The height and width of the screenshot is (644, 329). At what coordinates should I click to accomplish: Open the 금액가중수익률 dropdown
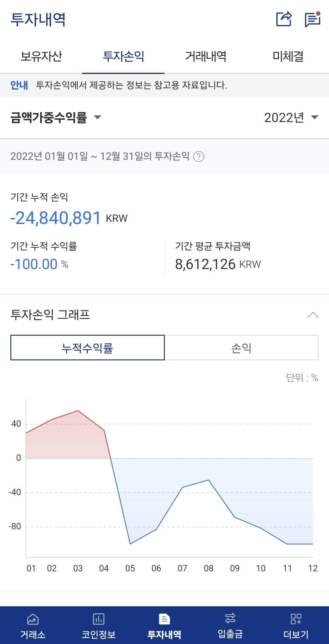[56, 117]
